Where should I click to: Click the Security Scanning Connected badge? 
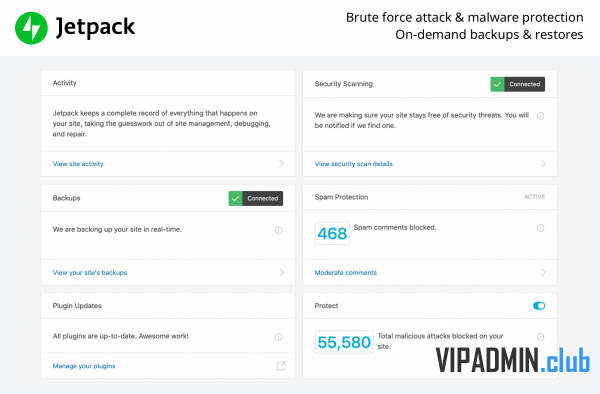tap(518, 84)
